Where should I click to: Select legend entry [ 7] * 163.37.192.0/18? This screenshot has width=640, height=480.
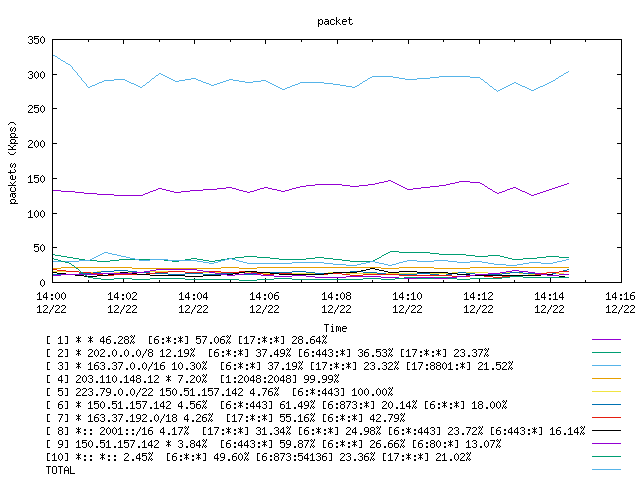coord(225,418)
